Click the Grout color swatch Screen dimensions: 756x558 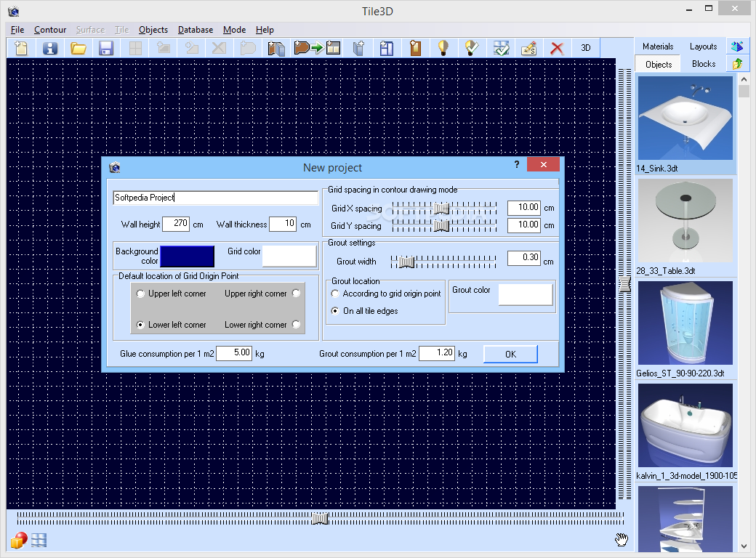coord(526,294)
